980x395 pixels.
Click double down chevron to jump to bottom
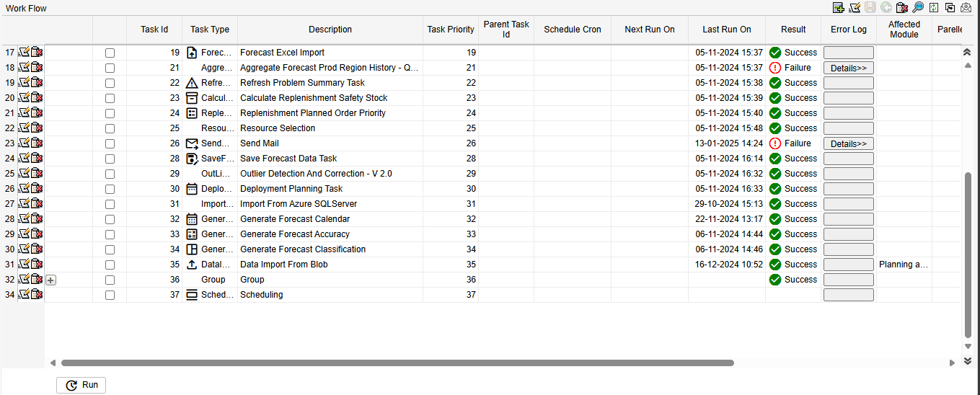967,361
